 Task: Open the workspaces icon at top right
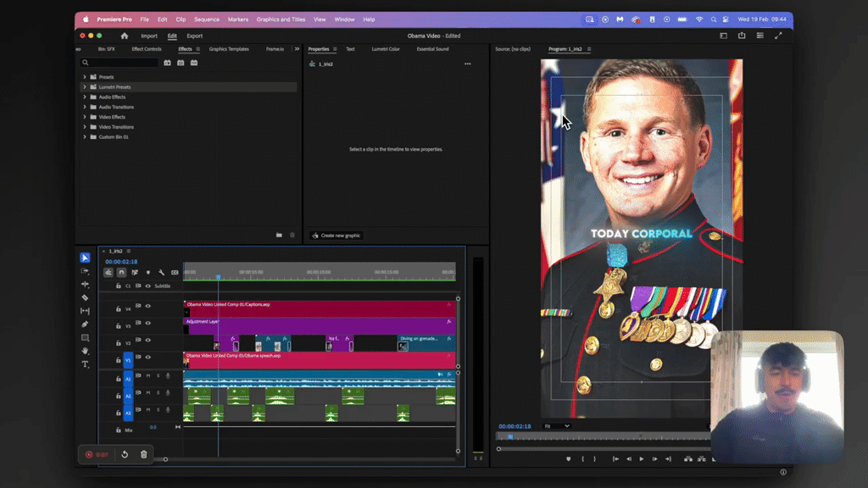[x=724, y=36]
